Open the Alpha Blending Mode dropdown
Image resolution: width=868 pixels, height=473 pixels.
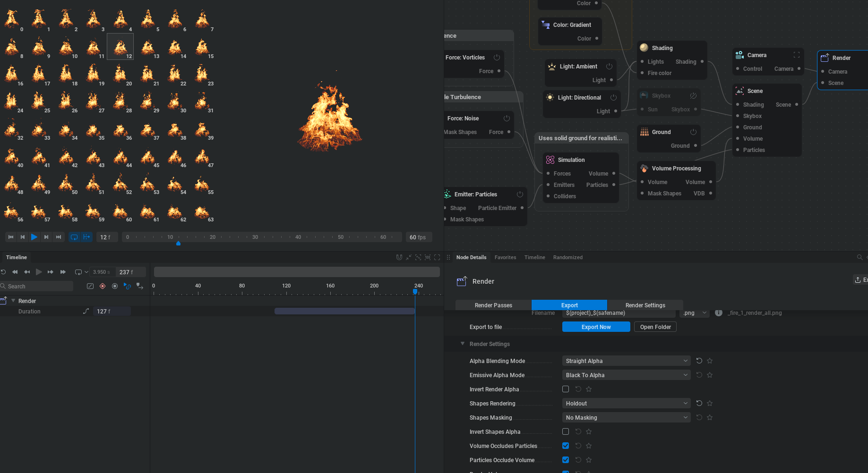click(626, 361)
